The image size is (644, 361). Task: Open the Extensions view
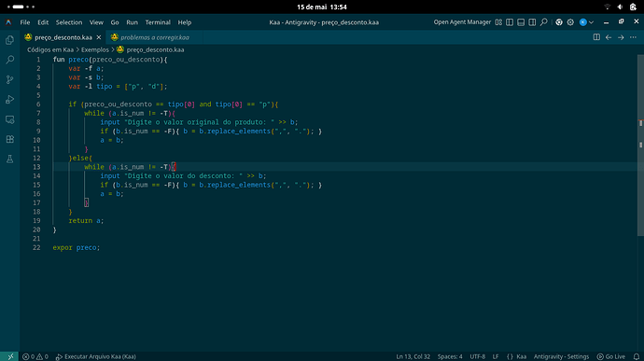(x=10, y=139)
